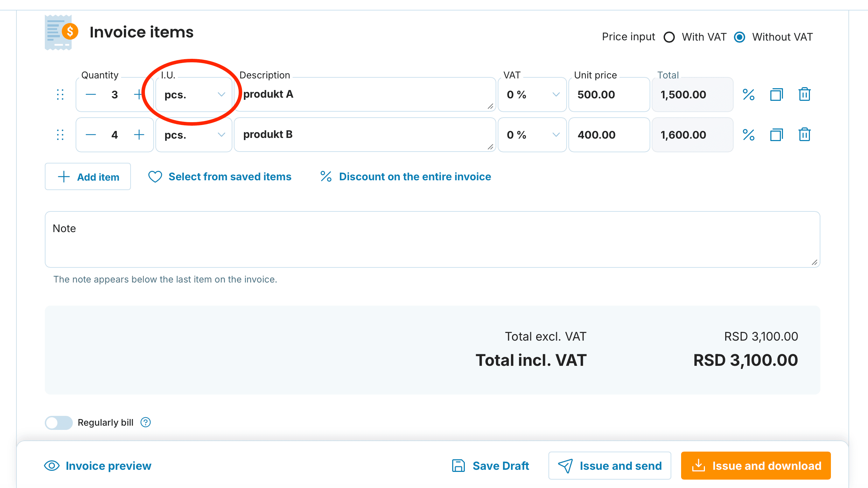Select With VAT price input
This screenshot has height=488, width=868.
[x=669, y=37]
